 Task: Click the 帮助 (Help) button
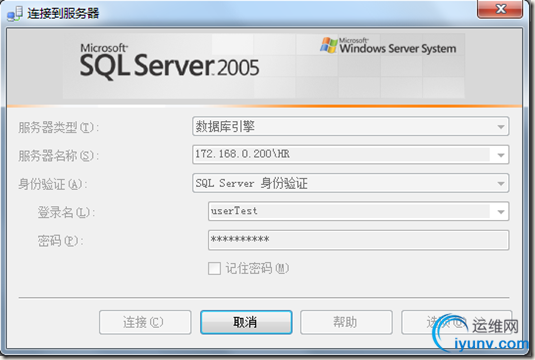tap(346, 322)
